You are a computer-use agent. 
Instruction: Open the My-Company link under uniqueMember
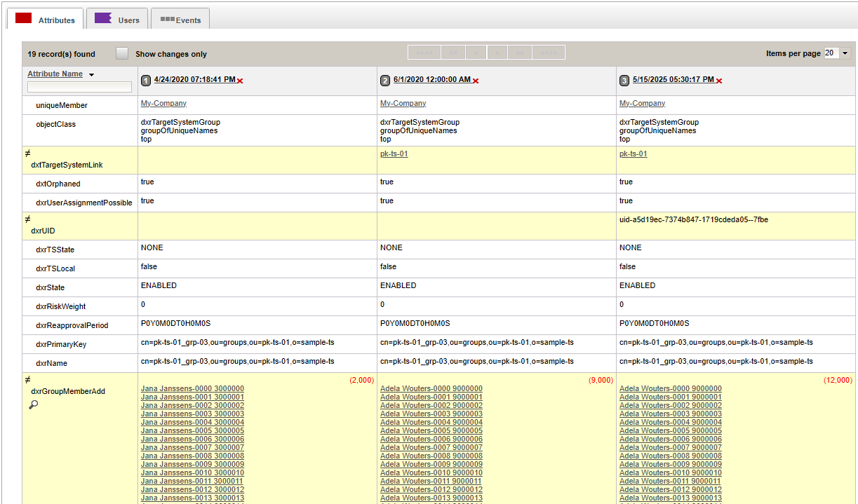click(x=163, y=103)
